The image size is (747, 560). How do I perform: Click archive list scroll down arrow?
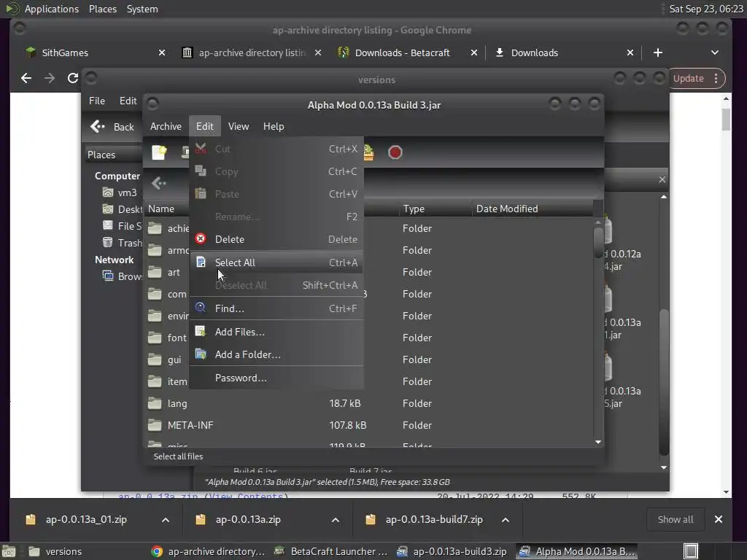pos(598,442)
